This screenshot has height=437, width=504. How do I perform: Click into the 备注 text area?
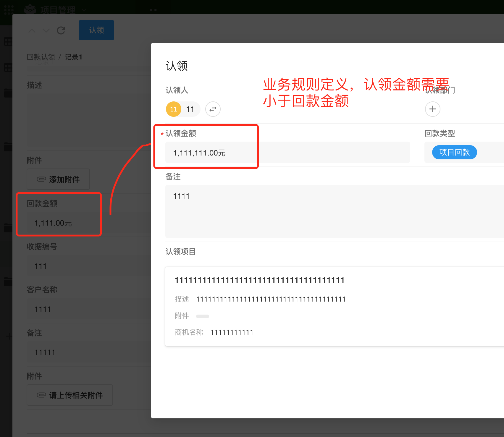334,211
